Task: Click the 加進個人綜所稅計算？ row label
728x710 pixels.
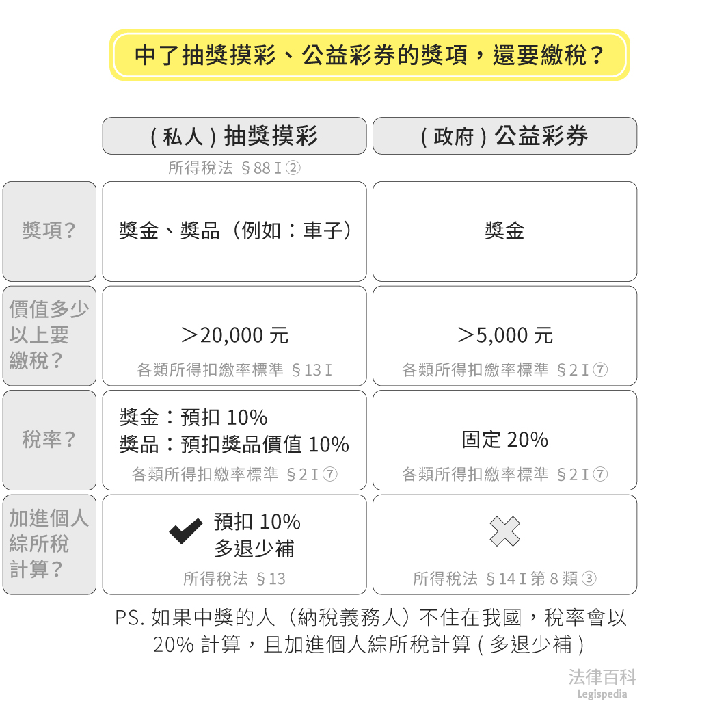Action: coord(49,544)
